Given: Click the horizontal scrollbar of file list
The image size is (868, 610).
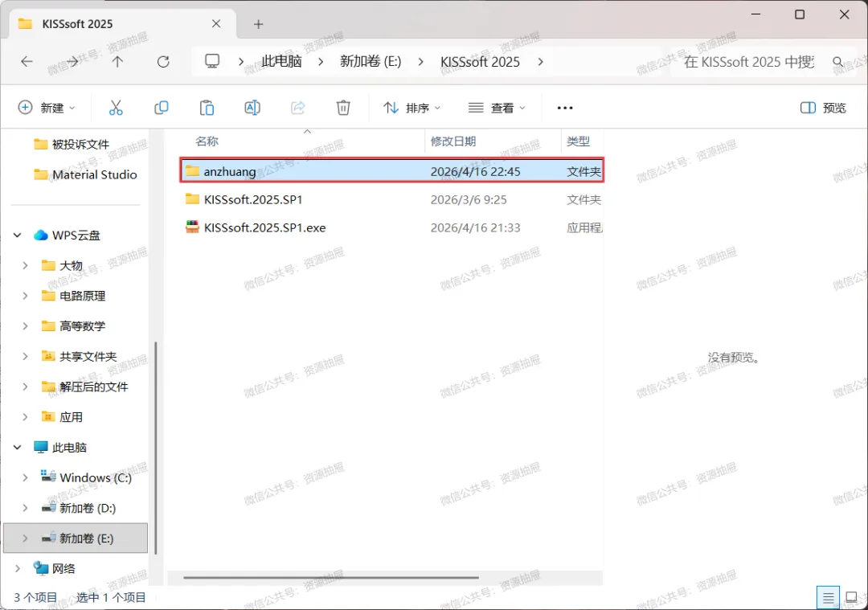Looking at the screenshot, I should tap(331, 577).
